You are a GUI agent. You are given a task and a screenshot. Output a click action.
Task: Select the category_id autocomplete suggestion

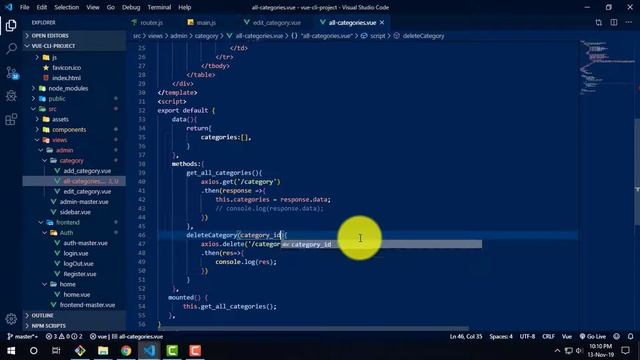(381, 244)
